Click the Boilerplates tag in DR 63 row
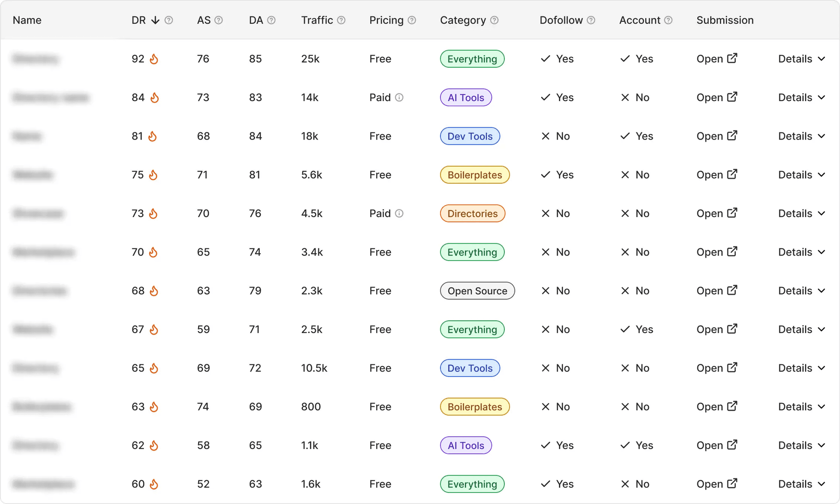The width and height of the screenshot is (840, 504). (x=475, y=406)
